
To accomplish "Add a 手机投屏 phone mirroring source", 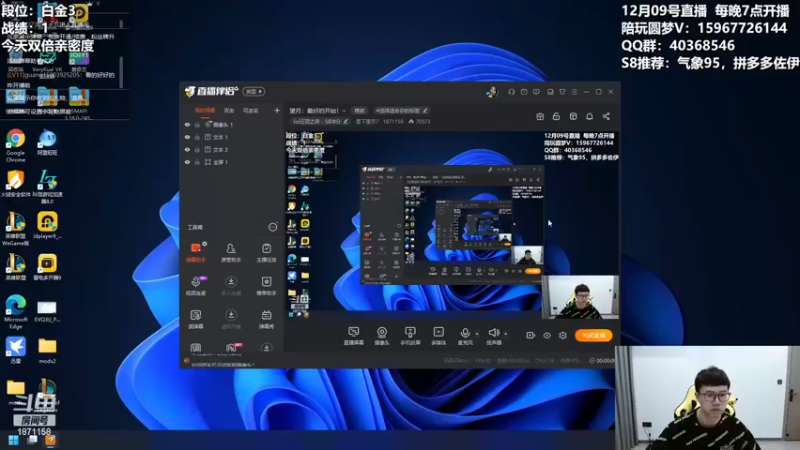I will coord(410,336).
